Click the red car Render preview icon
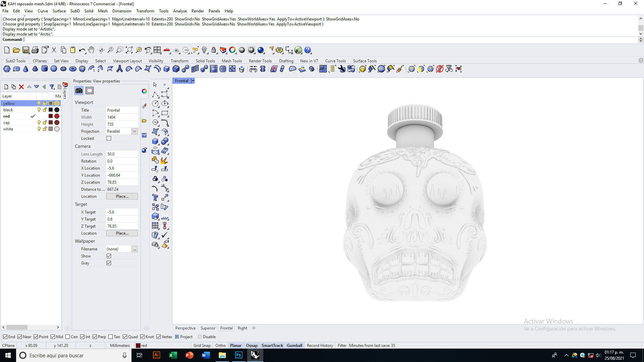644x362 pixels. click(x=167, y=50)
